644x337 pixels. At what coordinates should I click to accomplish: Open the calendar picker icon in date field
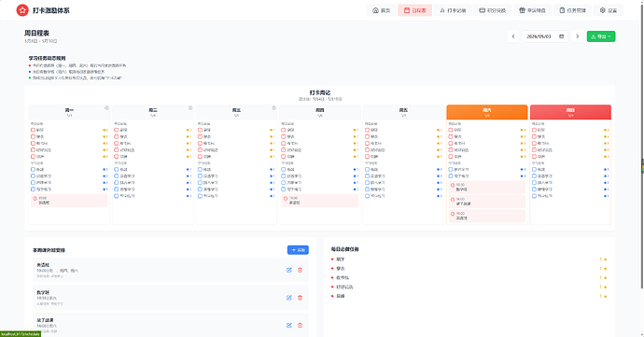562,36
